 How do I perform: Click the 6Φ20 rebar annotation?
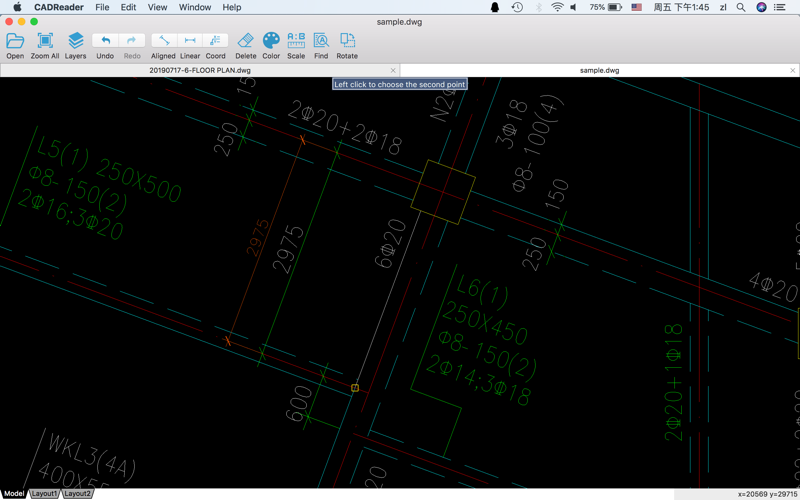click(390, 243)
